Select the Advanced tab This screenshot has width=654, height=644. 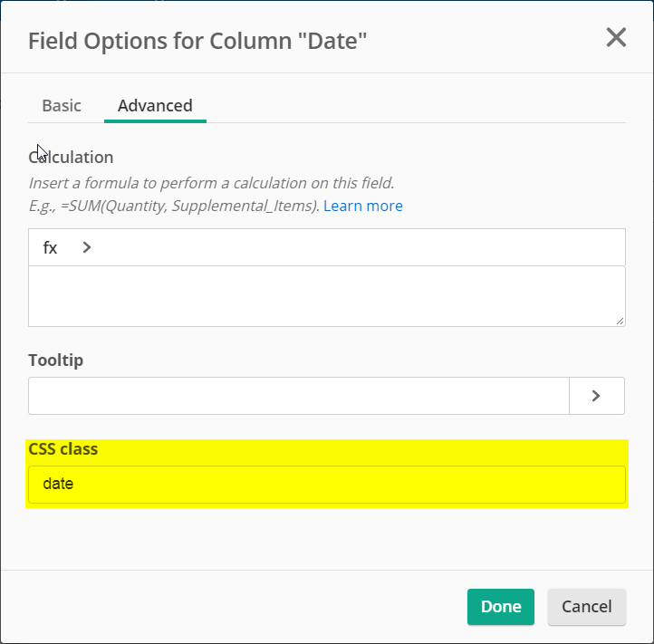point(155,106)
